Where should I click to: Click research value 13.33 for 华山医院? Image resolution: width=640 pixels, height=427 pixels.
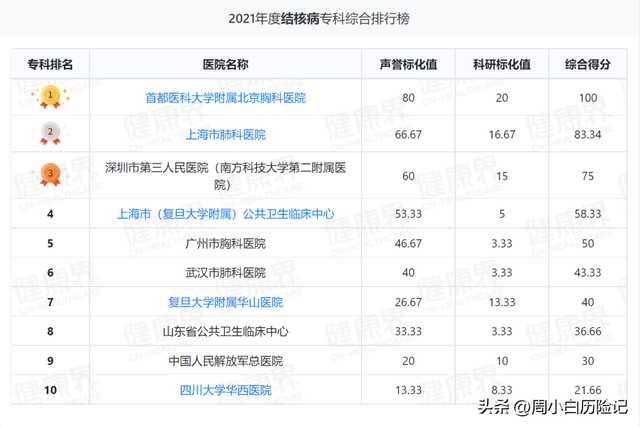pyautogui.click(x=502, y=302)
